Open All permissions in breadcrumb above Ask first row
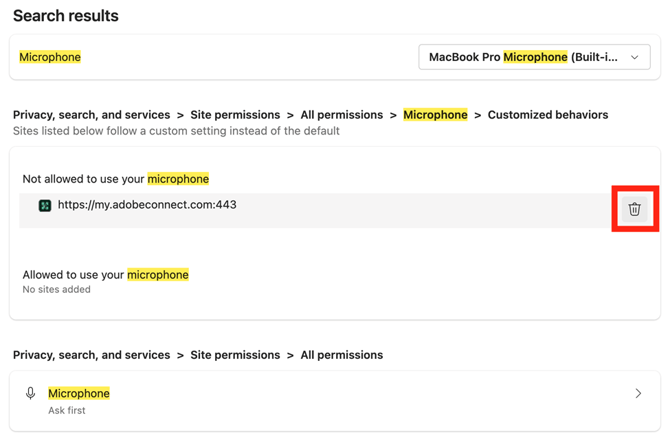Screen dimensions: 670x437 coord(340,355)
